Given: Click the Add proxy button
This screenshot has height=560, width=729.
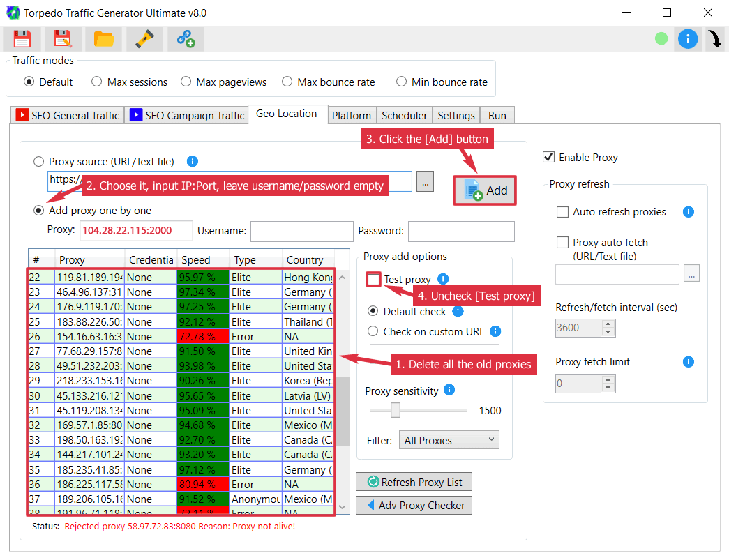Looking at the screenshot, I should (x=484, y=190).
